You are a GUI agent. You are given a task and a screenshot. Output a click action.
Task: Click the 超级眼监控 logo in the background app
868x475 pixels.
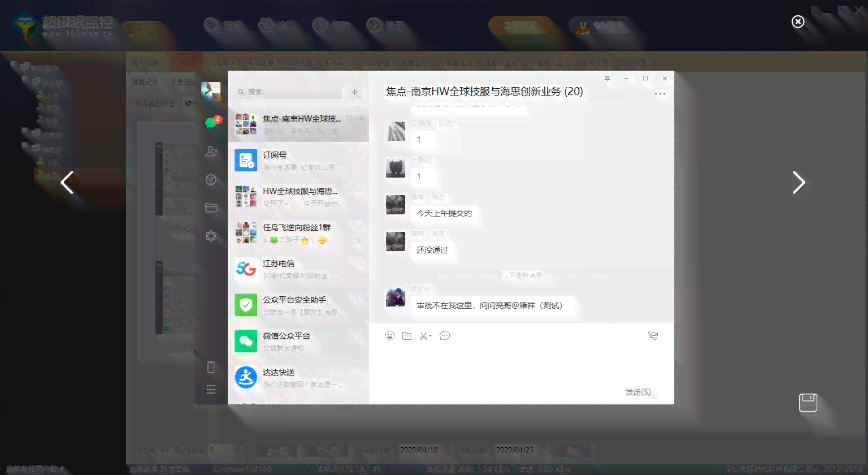(62, 25)
